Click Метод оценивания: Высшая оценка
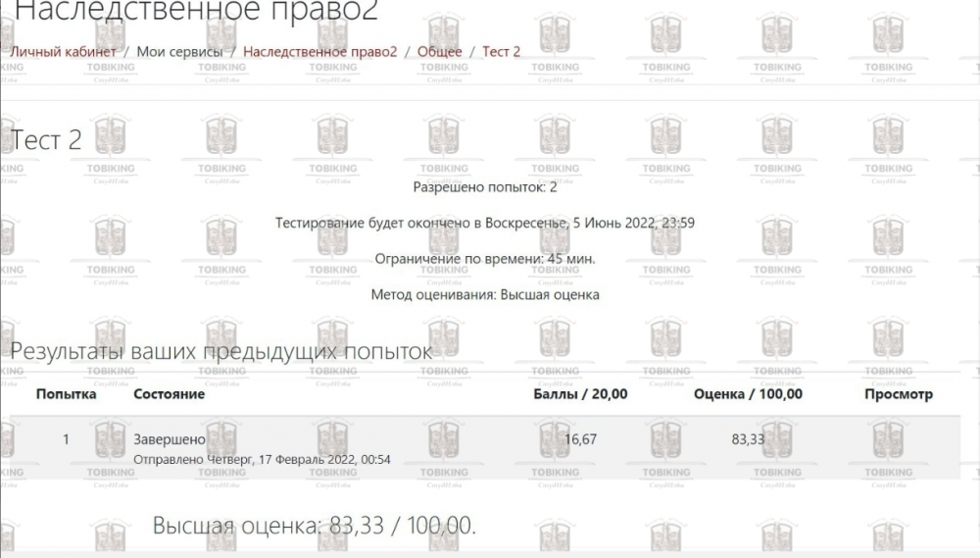This screenshot has height=558, width=980. click(485, 294)
